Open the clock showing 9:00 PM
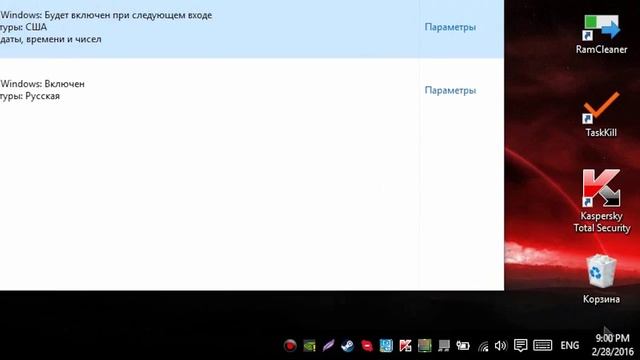Viewport: 640px width, 360px height. tap(612, 344)
